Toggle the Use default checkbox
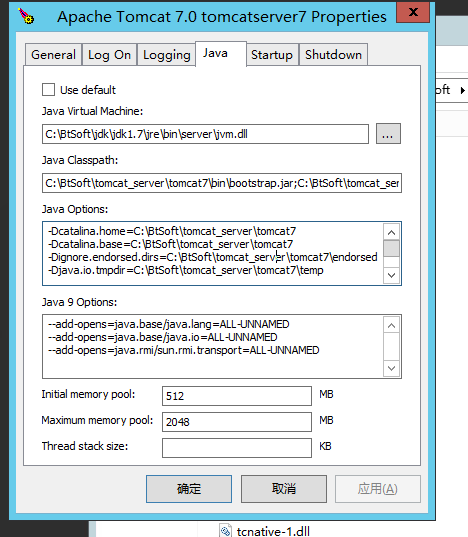Viewport: 468px width, 537px height. coord(48,90)
